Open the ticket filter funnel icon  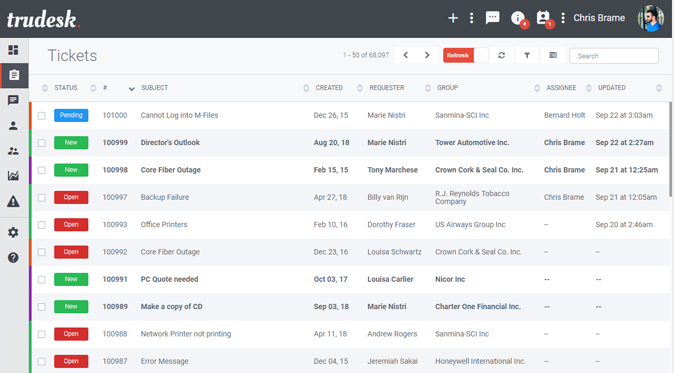click(x=527, y=55)
